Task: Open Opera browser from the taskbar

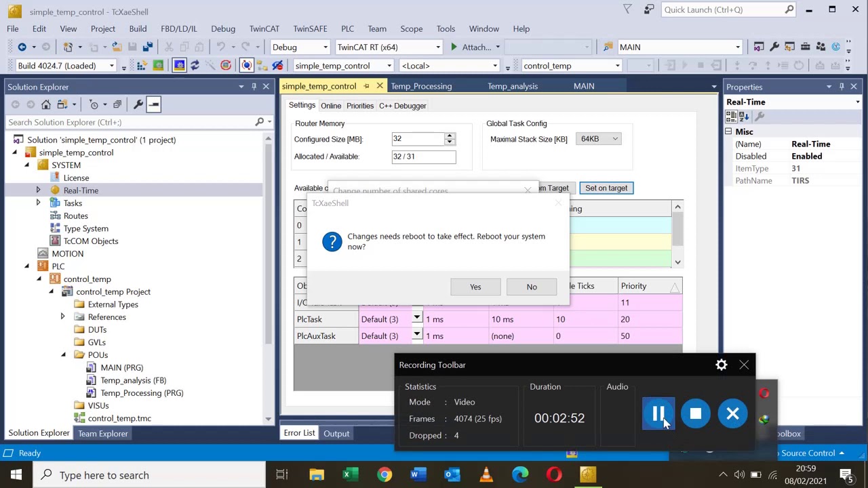Action: click(554, 475)
